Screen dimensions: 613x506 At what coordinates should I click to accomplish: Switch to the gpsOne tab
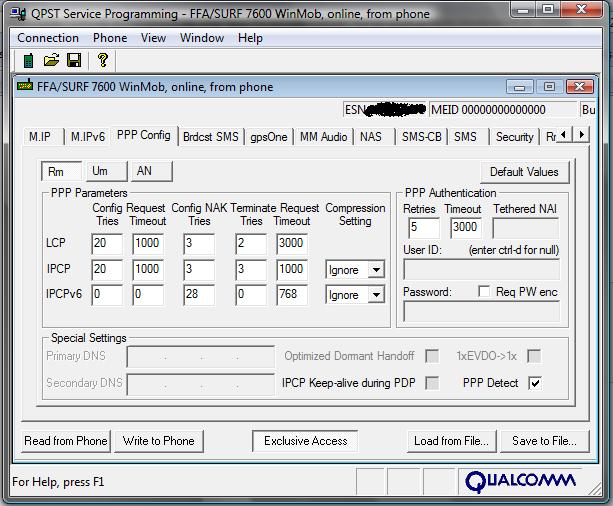[269, 136]
